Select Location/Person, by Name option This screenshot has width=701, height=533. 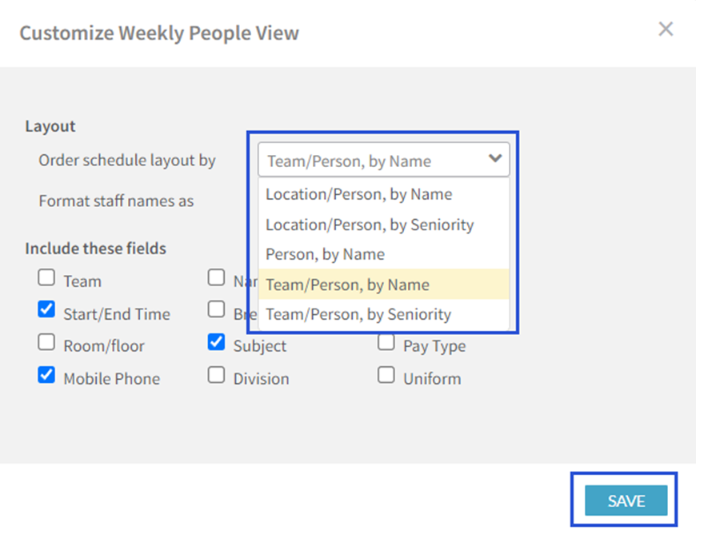(x=384, y=195)
